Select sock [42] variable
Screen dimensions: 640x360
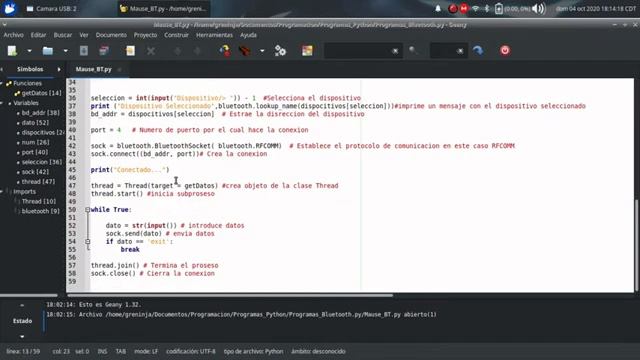pos(35,172)
